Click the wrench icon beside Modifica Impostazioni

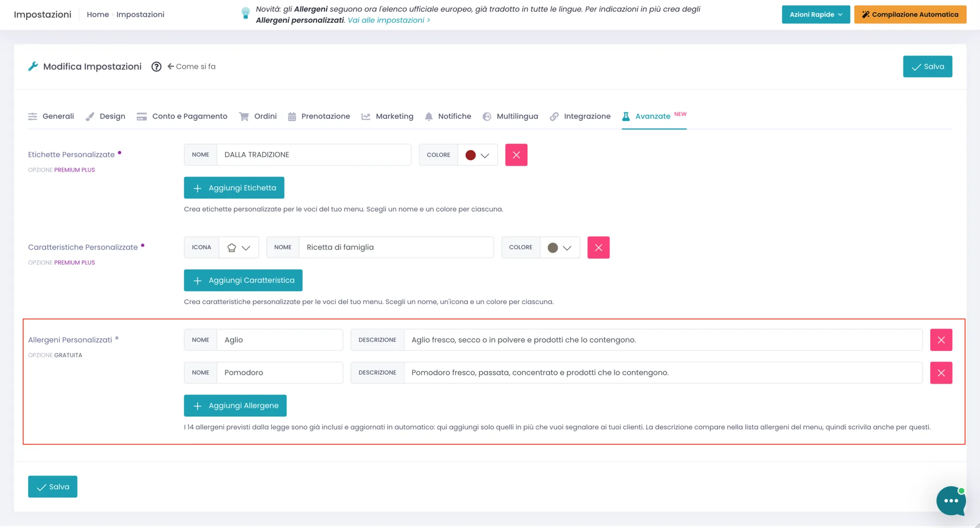[x=33, y=66]
